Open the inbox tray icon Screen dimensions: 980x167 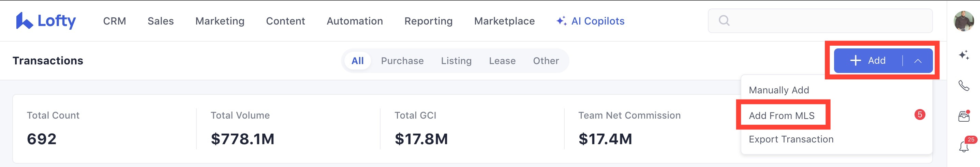click(963, 116)
